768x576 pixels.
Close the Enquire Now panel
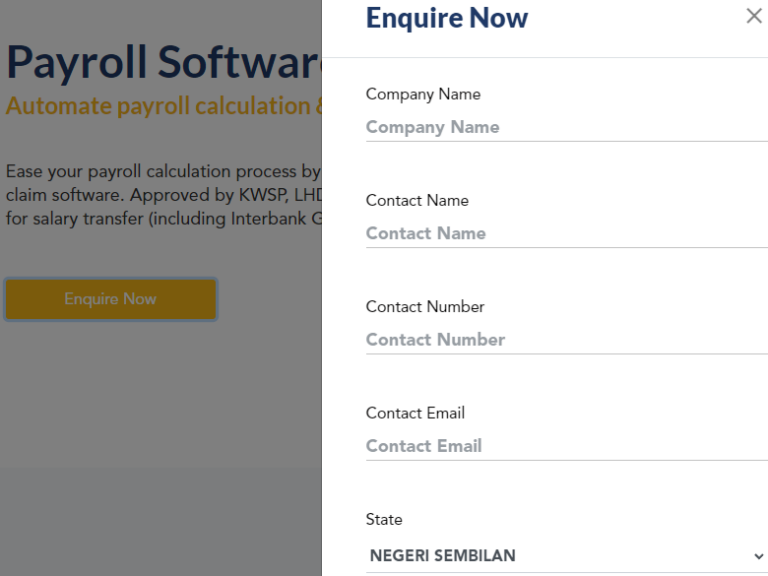point(754,16)
